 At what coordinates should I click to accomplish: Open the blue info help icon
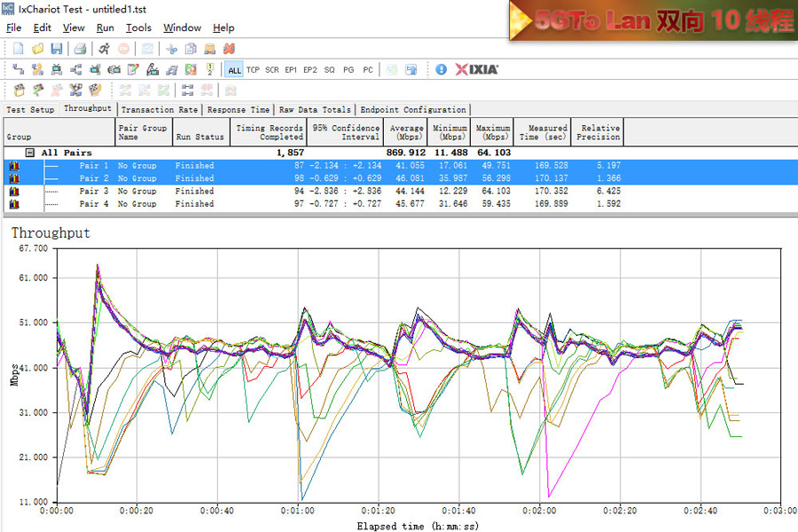tap(442, 69)
